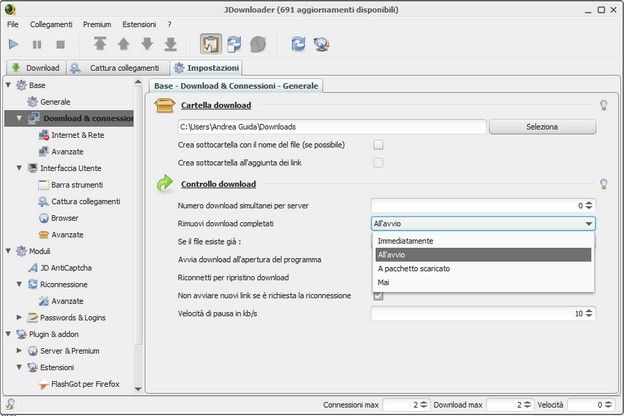
Task: Collapse Plugin & addon node
Action: (x=8, y=334)
